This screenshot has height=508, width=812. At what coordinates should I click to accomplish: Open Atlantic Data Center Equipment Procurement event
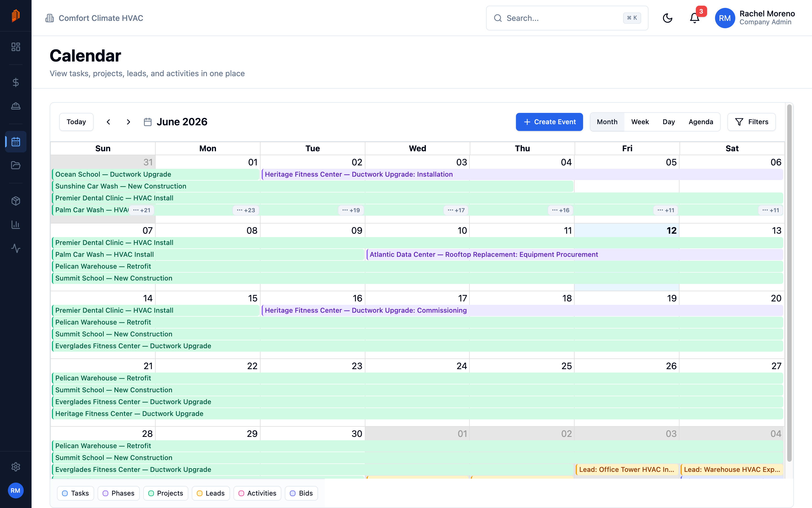tap(575, 254)
